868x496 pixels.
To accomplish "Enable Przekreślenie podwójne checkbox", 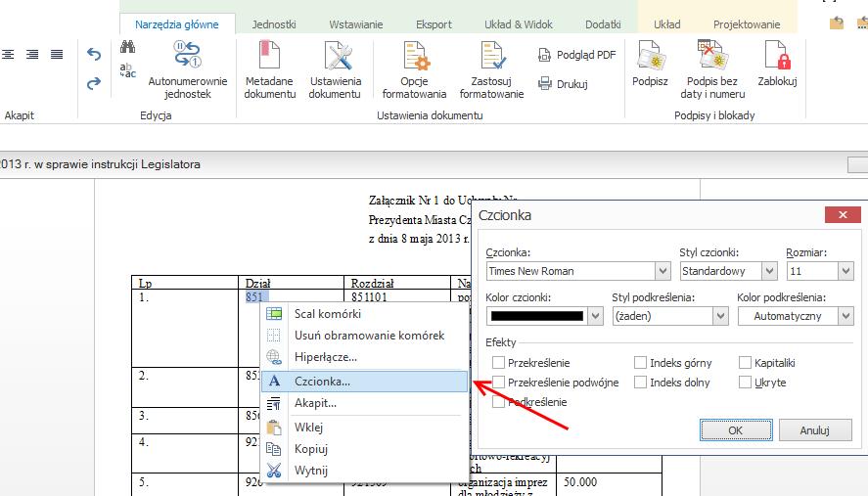I will (x=498, y=382).
